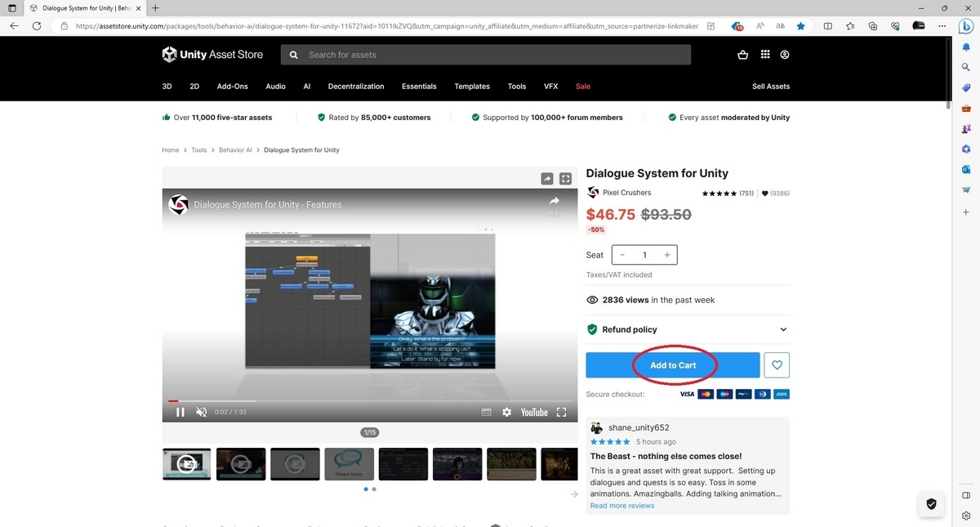Image resolution: width=980 pixels, height=527 pixels.
Task: Open the shopping cart basket icon
Action: point(742,55)
